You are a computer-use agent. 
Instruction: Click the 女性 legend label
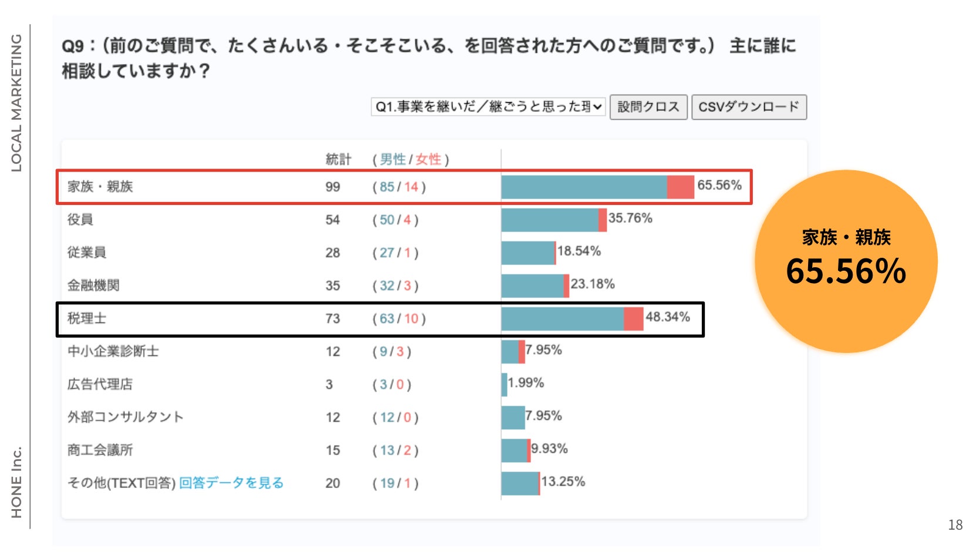pyautogui.click(x=428, y=159)
